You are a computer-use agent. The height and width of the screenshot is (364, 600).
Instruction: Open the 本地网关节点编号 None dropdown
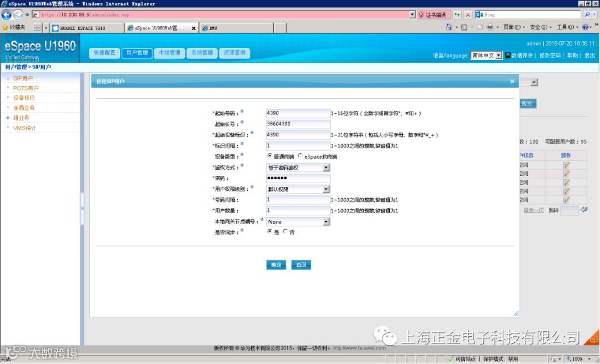[298, 222]
